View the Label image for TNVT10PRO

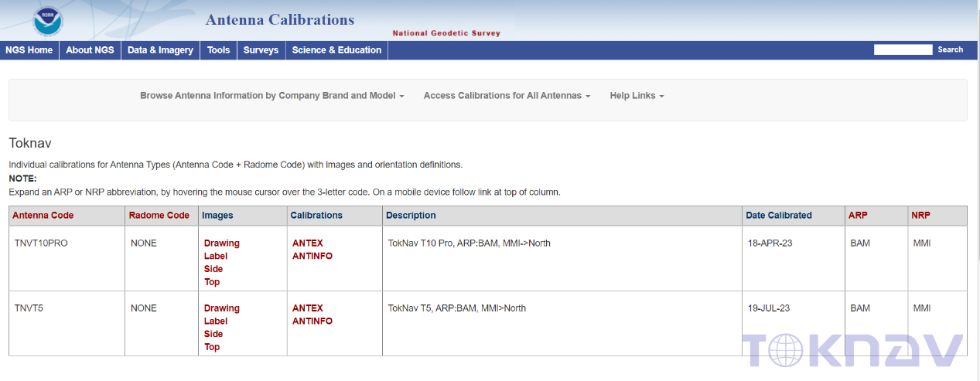tap(216, 256)
